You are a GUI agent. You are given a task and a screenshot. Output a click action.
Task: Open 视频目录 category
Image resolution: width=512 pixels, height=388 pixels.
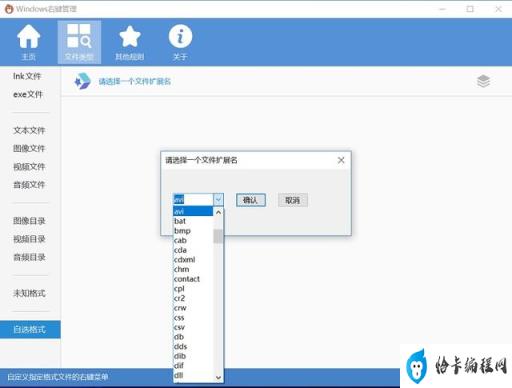[x=29, y=239]
